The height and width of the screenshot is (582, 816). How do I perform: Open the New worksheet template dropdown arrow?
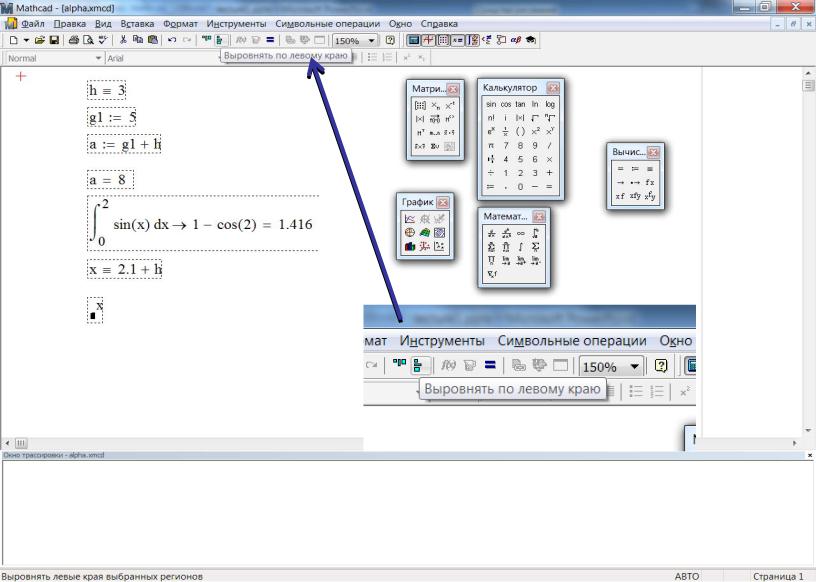click(x=26, y=40)
